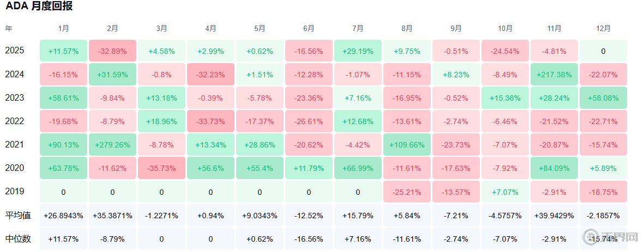Viewport: 644px width, 252px height.
Task: Select the 2023 row label
Action: (14, 98)
